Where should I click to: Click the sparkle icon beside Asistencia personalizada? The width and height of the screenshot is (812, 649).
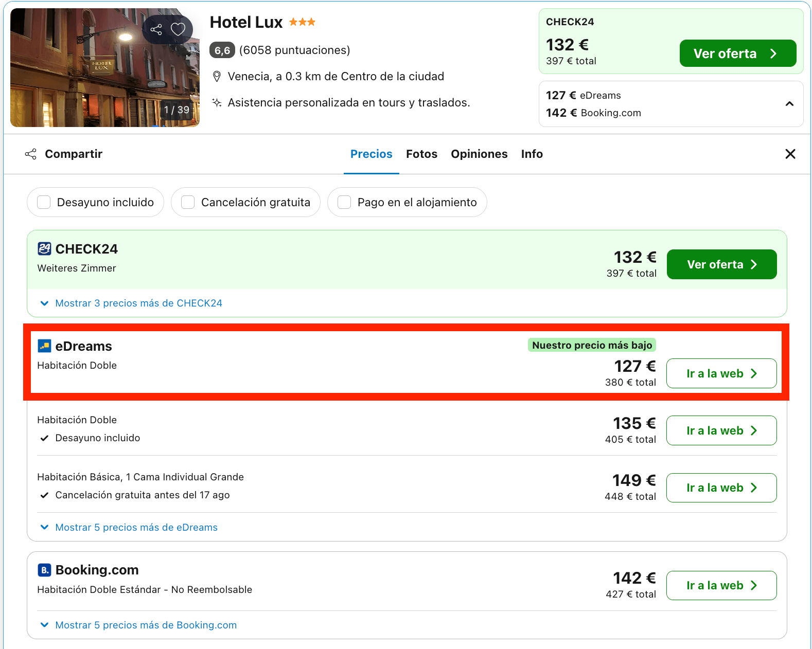(x=217, y=102)
